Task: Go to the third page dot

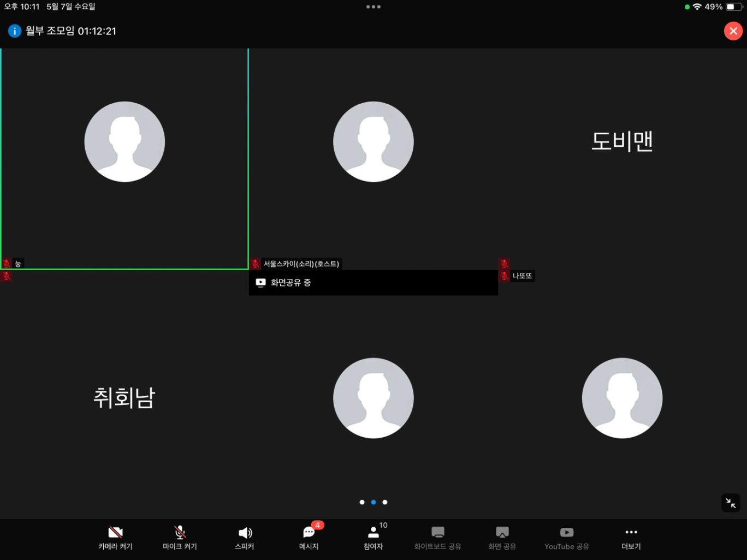Action: 385,502
